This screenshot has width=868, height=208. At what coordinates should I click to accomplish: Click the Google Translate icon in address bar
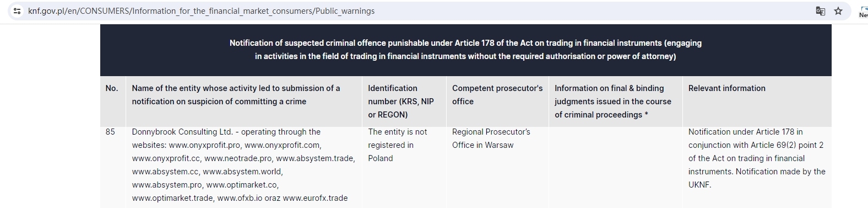pyautogui.click(x=820, y=11)
